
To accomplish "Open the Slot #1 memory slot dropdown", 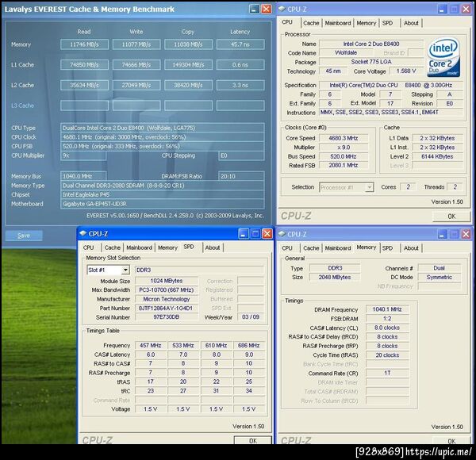I will point(125,270).
